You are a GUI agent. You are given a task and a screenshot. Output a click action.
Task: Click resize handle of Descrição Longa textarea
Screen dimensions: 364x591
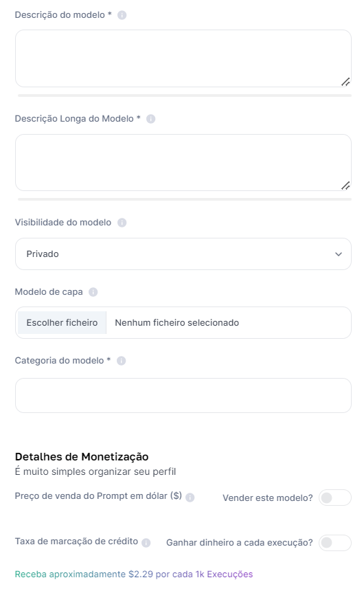coord(345,186)
